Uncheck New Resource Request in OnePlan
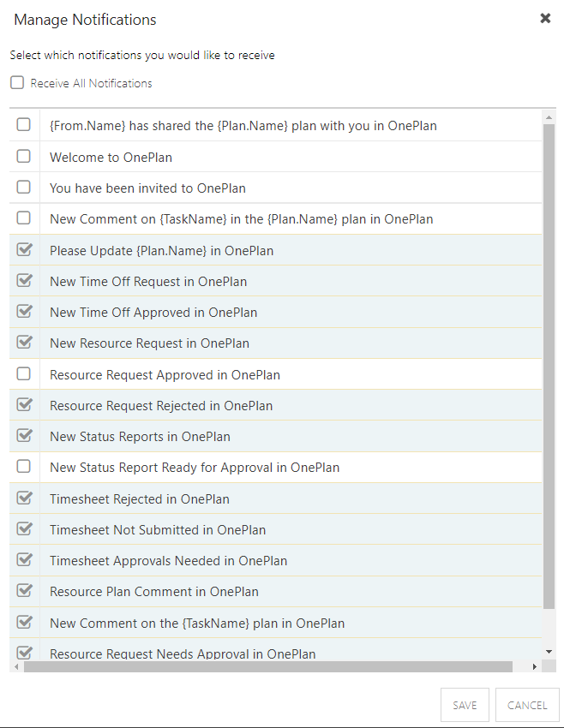 (24, 343)
